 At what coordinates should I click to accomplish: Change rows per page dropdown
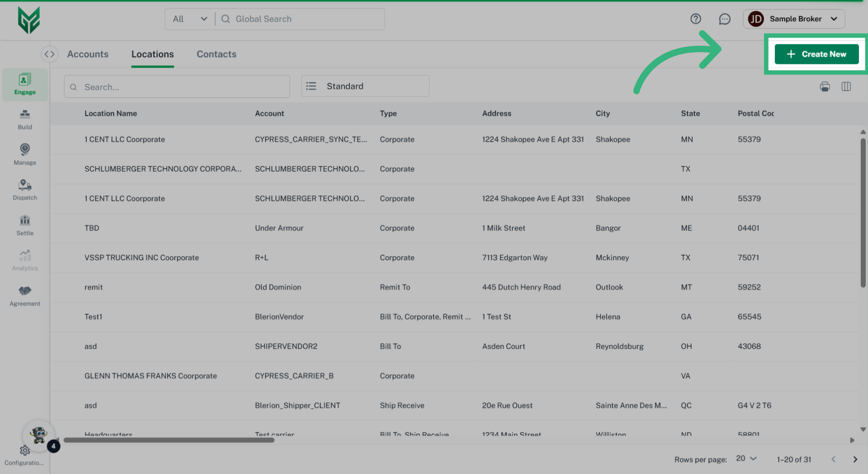click(746, 459)
